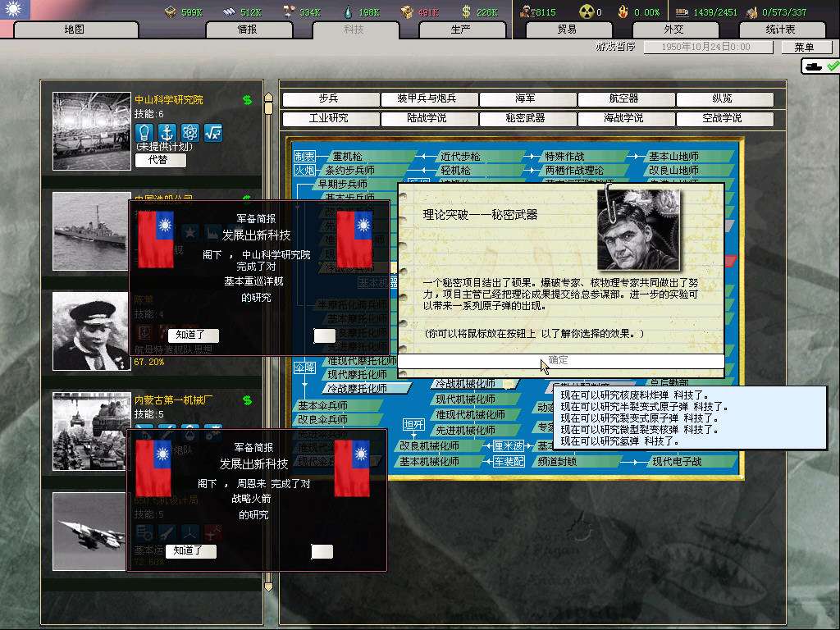
Task: Click the lightbulb skill icon of 中山科学研究院
Action: 144,132
